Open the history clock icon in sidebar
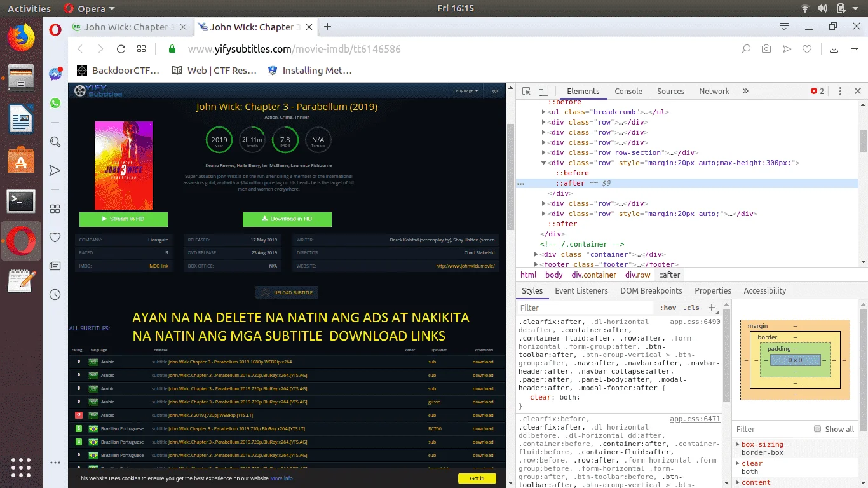This screenshot has height=488, width=868. [x=55, y=294]
